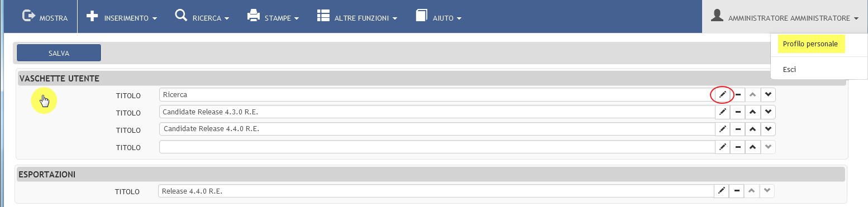868x207 pixels.
Task: Remove the Ricerca row with minus icon
Action: (738, 95)
